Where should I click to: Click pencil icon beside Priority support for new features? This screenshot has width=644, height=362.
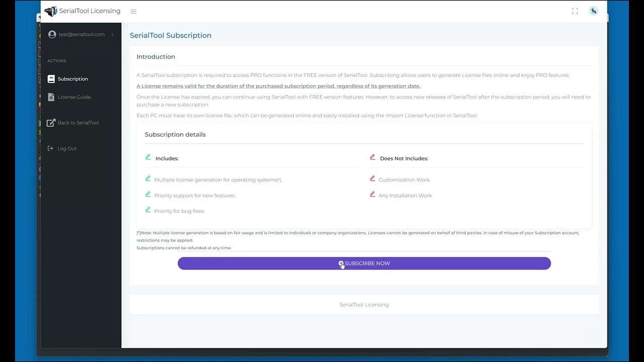pos(148,194)
